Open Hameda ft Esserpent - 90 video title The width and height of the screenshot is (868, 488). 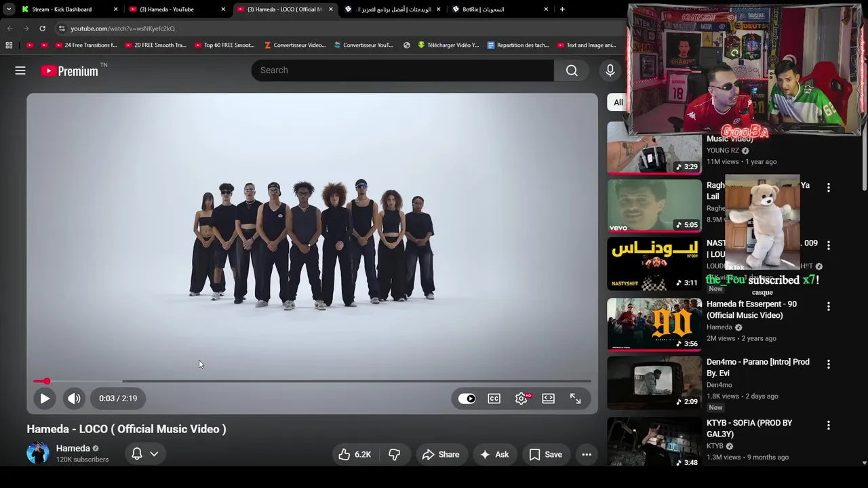pos(752,310)
